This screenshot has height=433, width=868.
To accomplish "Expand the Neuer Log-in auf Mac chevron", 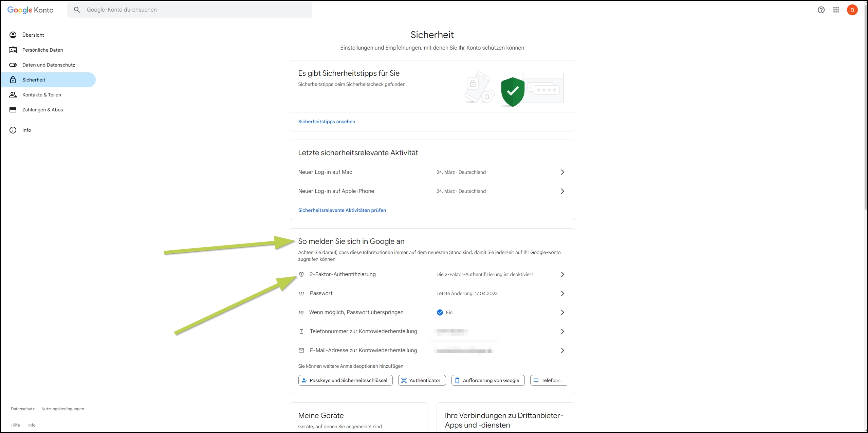I will pyautogui.click(x=562, y=172).
